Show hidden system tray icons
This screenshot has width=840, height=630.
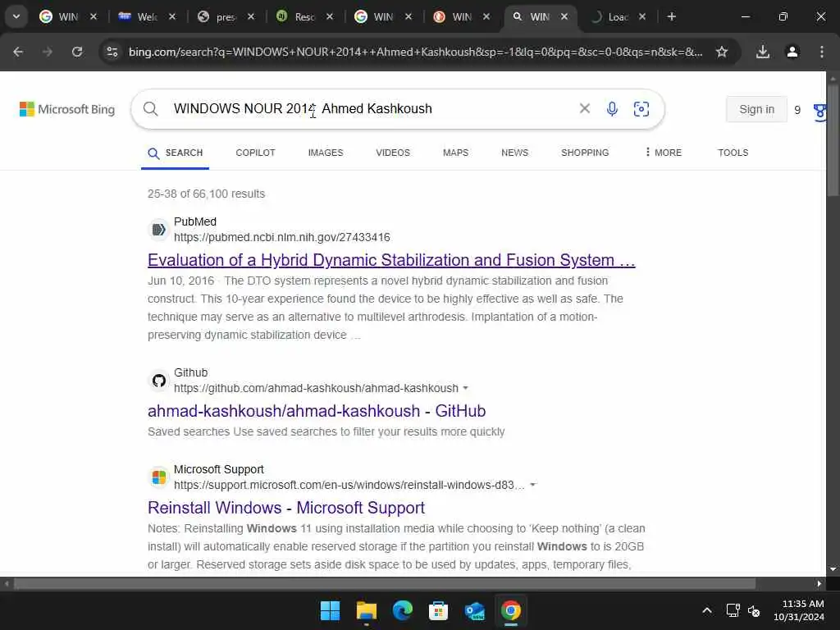707,610
